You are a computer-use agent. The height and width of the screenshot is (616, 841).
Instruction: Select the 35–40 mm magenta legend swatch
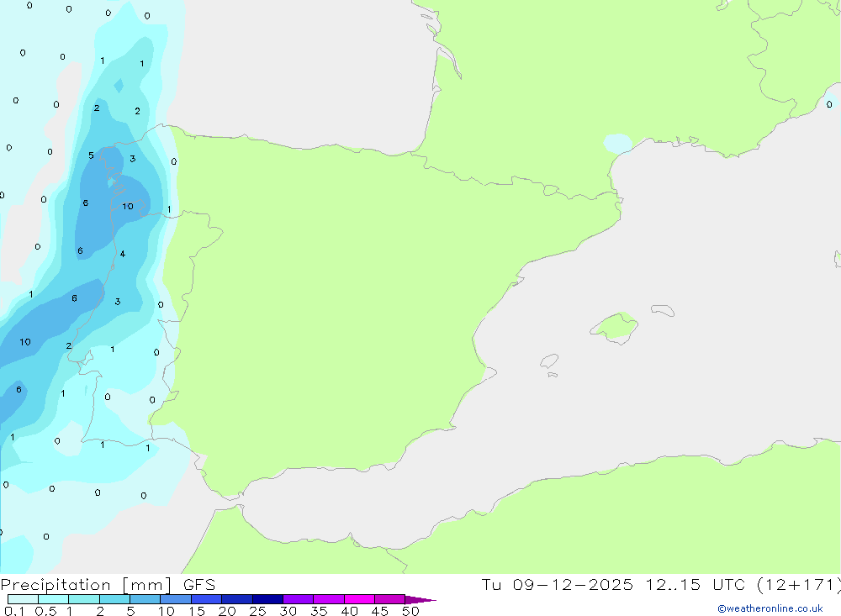click(x=328, y=599)
